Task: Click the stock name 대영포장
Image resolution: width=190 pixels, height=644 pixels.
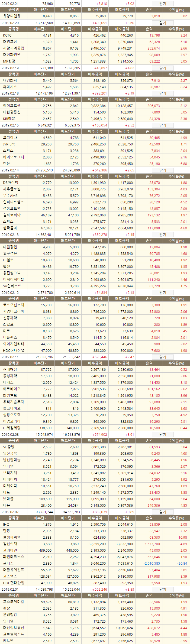Action: tap(10, 42)
